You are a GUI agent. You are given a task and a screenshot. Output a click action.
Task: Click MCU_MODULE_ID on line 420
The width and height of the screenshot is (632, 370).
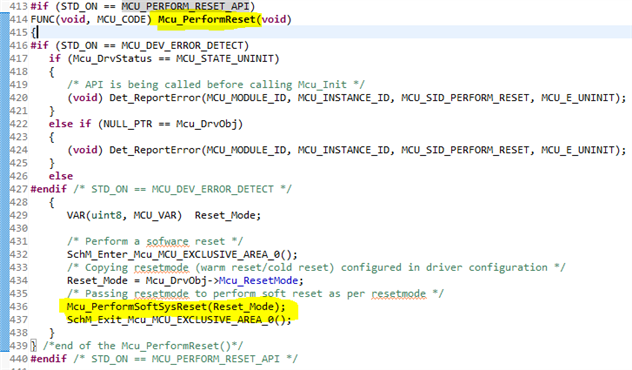[245, 98]
